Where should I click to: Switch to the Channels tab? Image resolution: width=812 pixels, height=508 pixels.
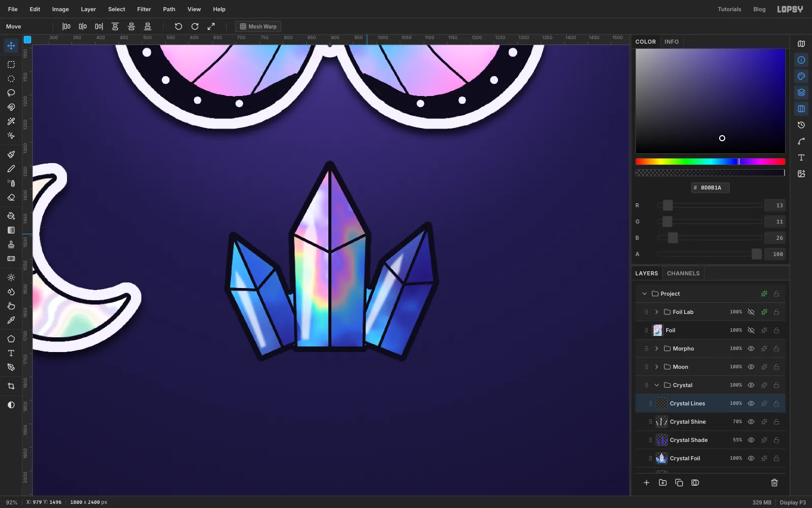tap(683, 273)
